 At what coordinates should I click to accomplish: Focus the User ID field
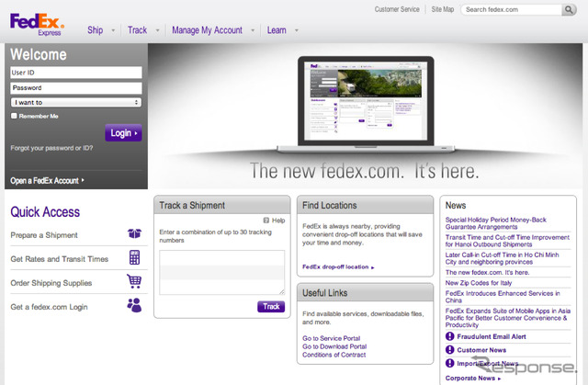coord(76,73)
